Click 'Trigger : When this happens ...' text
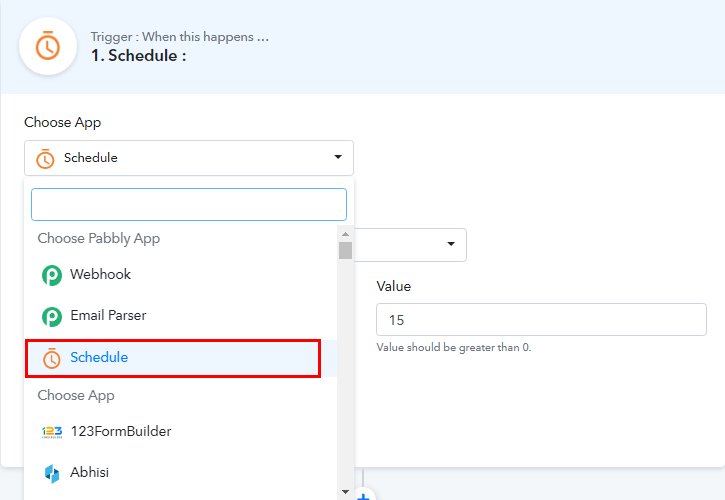725x500 pixels. 179,37
